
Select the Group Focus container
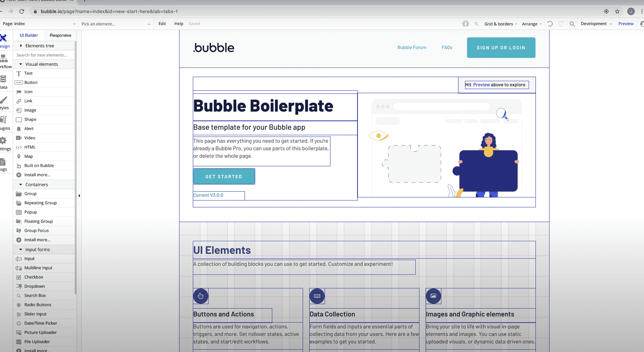(44, 230)
